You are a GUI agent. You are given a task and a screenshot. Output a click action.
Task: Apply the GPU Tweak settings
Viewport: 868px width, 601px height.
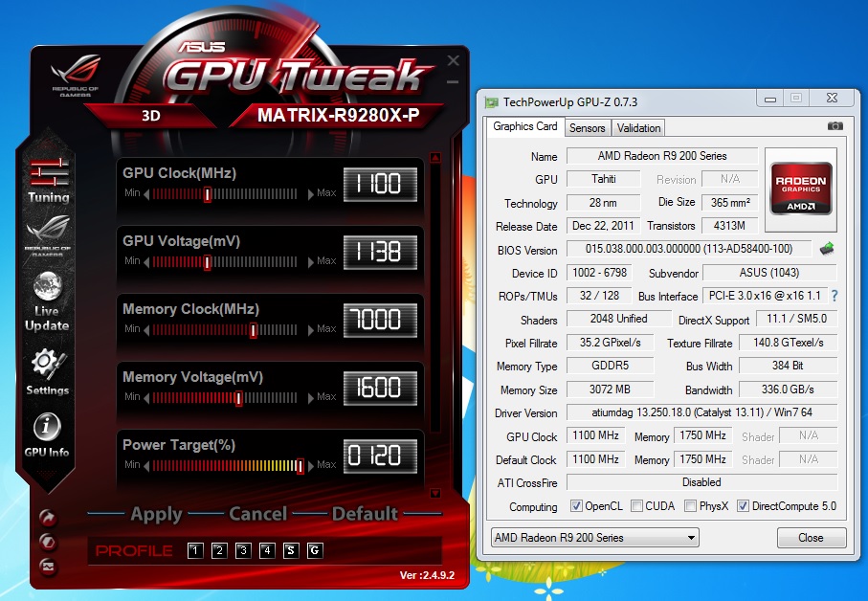click(156, 515)
